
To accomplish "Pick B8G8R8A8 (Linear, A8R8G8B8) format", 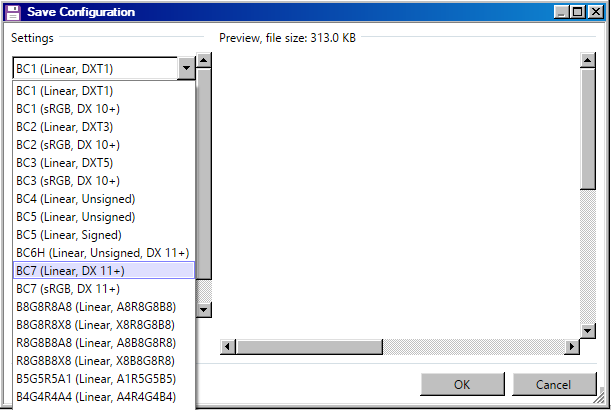I will (x=104, y=307).
